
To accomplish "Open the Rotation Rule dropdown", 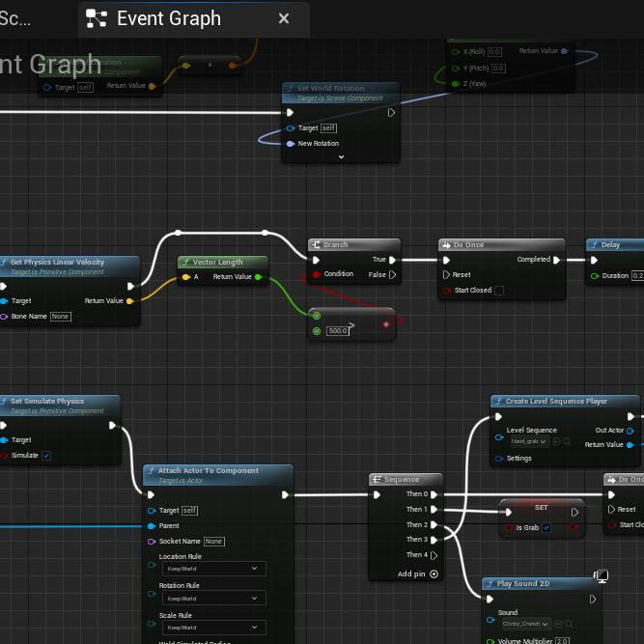I will [x=214, y=598].
